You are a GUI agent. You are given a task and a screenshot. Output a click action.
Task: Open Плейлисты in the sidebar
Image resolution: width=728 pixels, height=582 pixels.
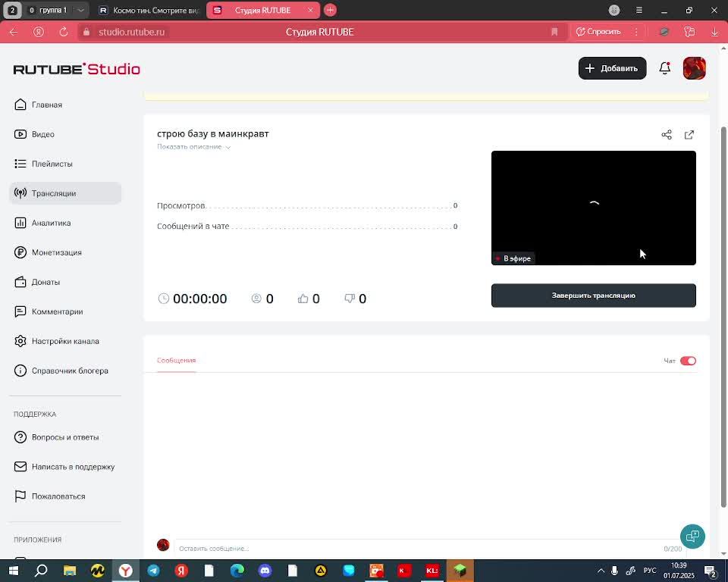[43, 164]
